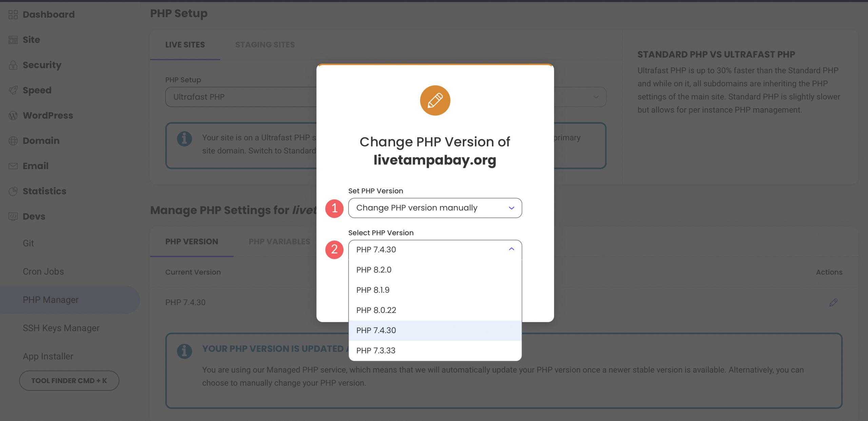This screenshot has height=421, width=868.
Task: Choose PHP 7.3.33 from version options
Action: click(x=435, y=350)
